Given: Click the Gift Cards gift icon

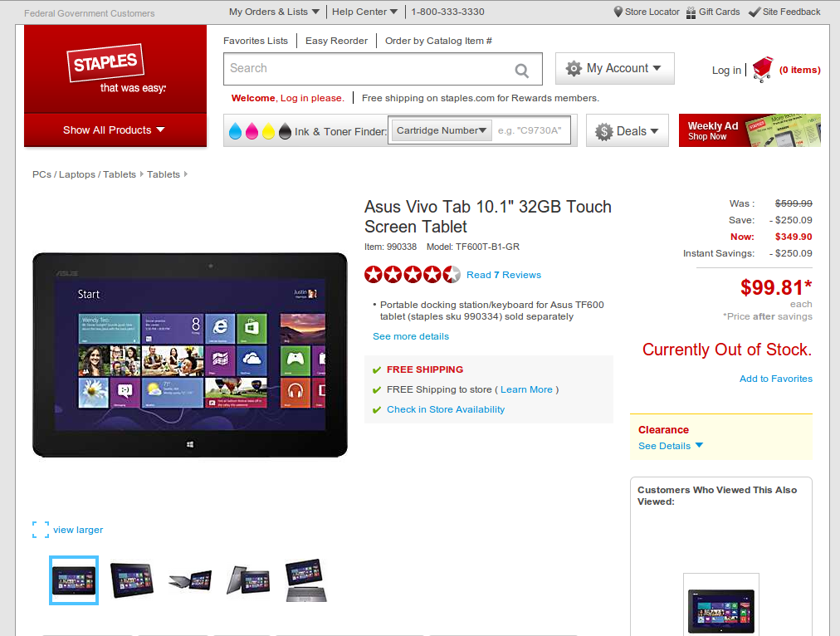Looking at the screenshot, I should click(691, 12).
